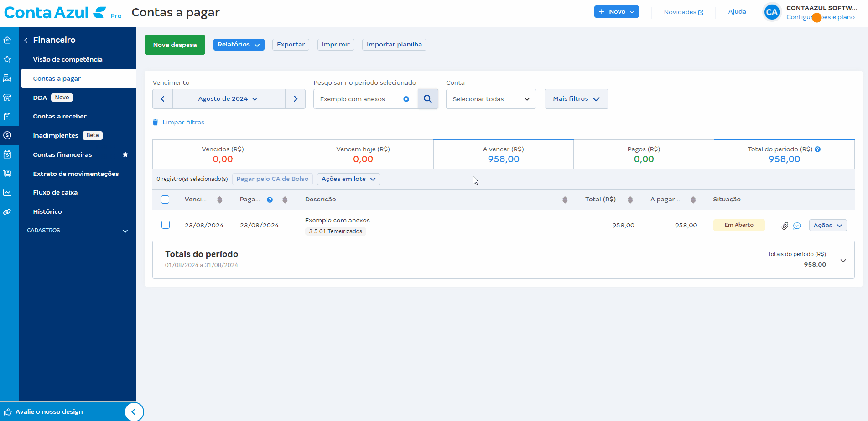868x421 pixels.
Task: Select the star favorites icon in sidebar
Action: coord(8,59)
